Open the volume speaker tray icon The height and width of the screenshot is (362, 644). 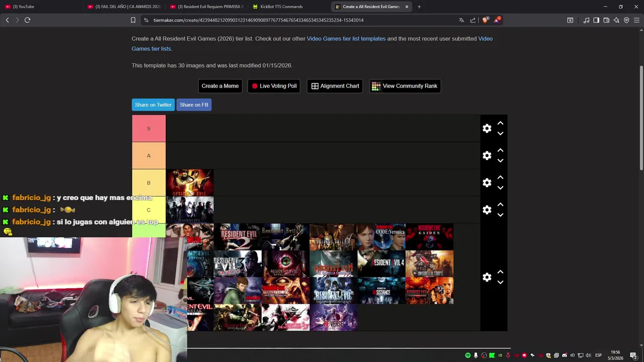tap(588, 355)
